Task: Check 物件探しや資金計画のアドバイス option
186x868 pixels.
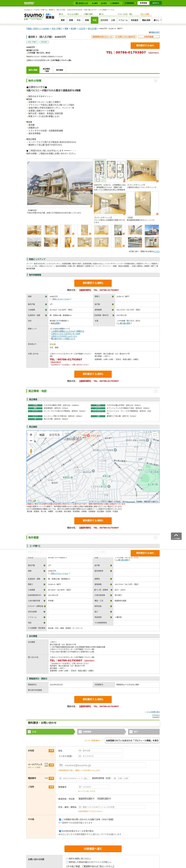Action: [x=67, y=862]
